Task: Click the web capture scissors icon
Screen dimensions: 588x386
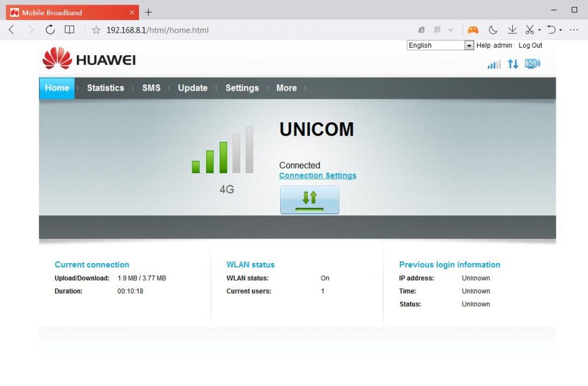Action: click(529, 29)
